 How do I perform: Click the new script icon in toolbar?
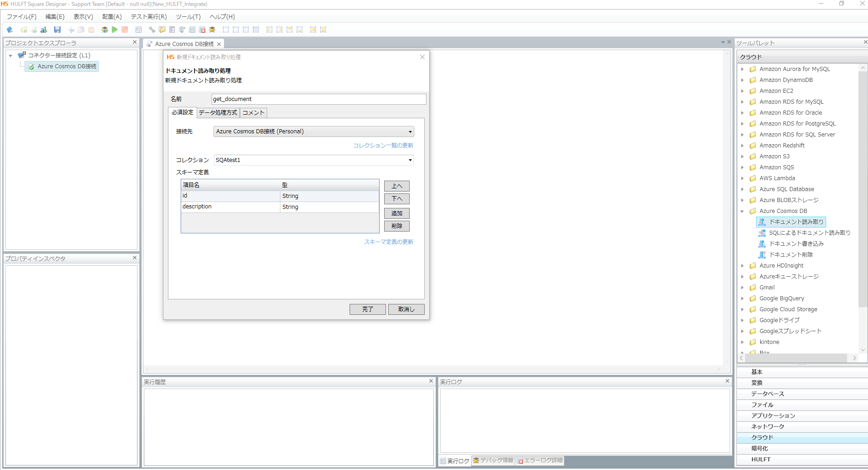pyautogui.click(x=34, y=30)
